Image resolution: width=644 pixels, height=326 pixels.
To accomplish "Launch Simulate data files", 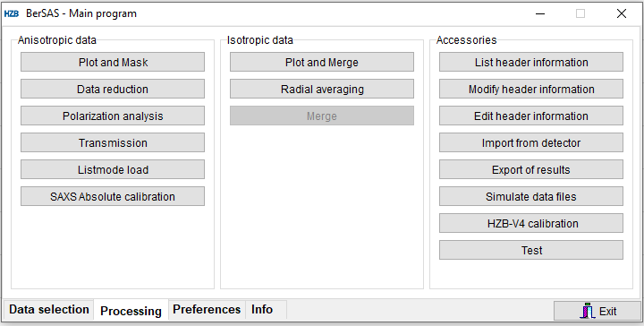I will pyautogui.click(x=531, y=196).
